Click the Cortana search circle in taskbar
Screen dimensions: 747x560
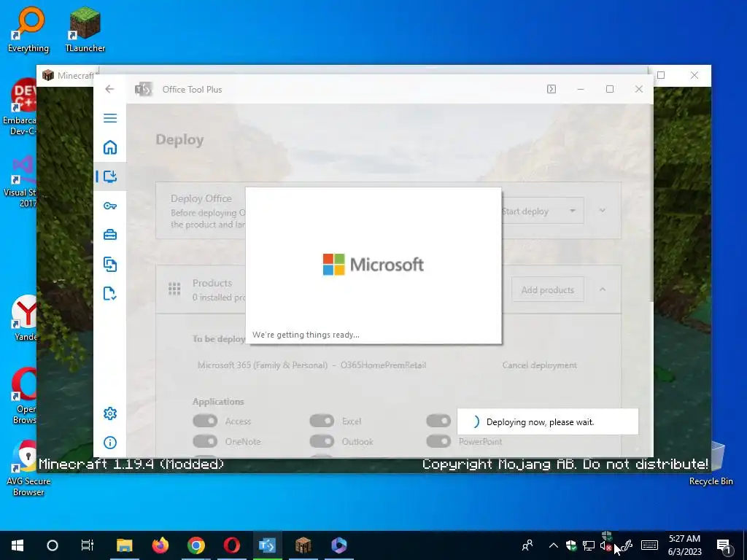click(53, 545)
